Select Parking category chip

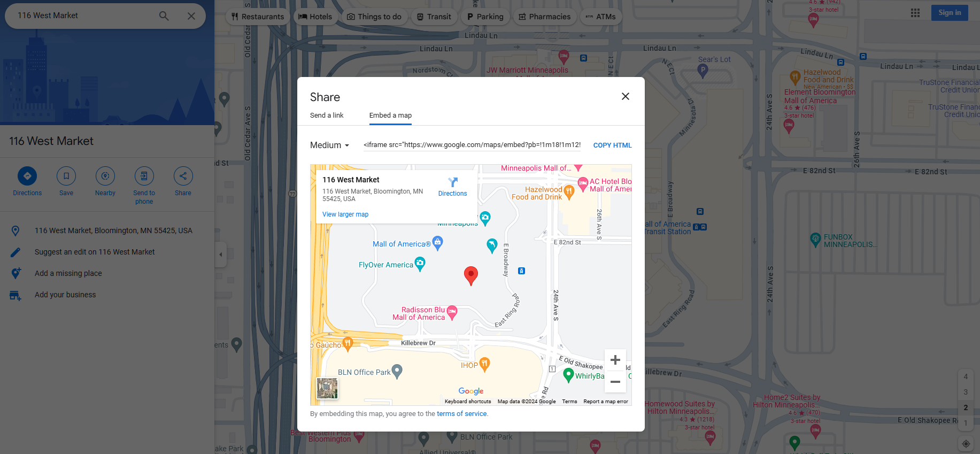(485, 17)
